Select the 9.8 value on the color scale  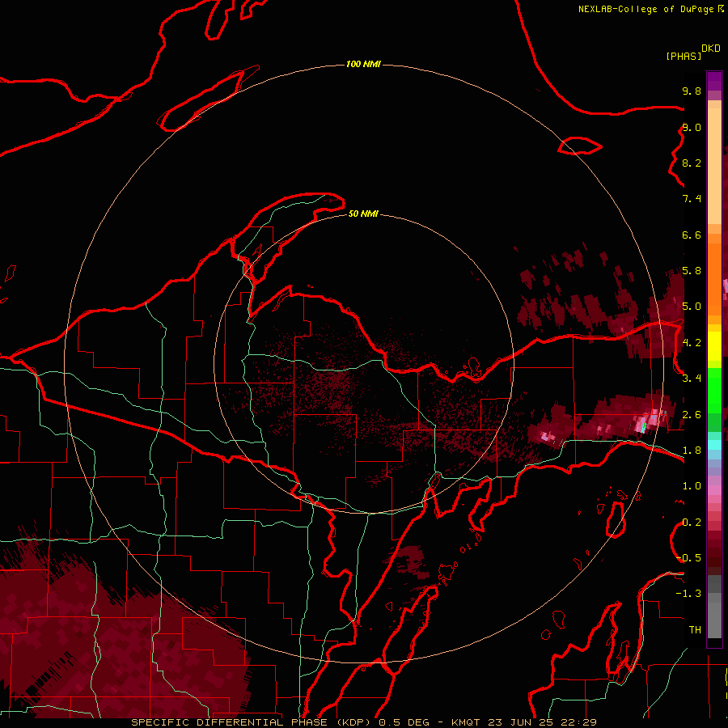click(692, 91)
